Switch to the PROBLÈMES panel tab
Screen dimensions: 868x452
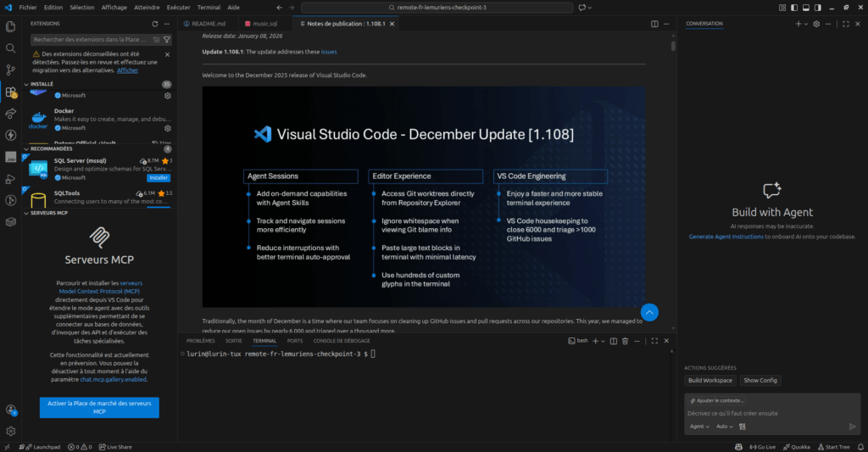pos(200,341)
